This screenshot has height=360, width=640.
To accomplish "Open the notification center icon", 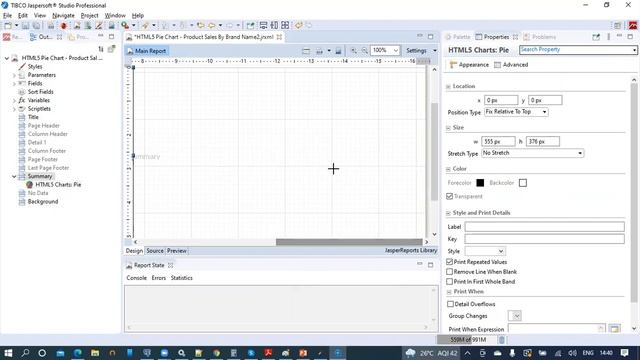I will (624, 353).
